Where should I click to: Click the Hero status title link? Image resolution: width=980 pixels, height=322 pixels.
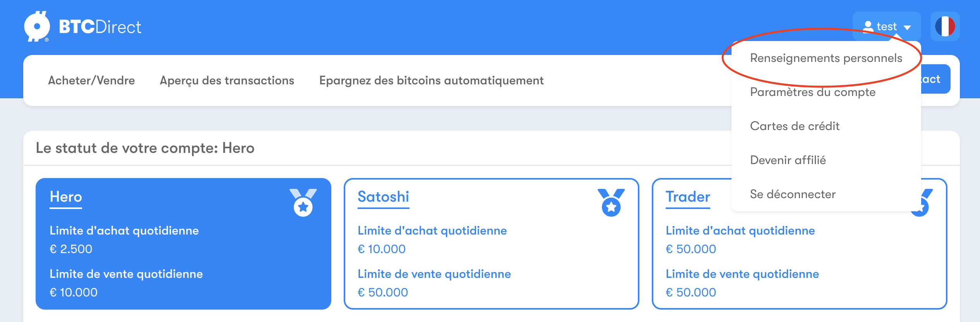[66, 197]
